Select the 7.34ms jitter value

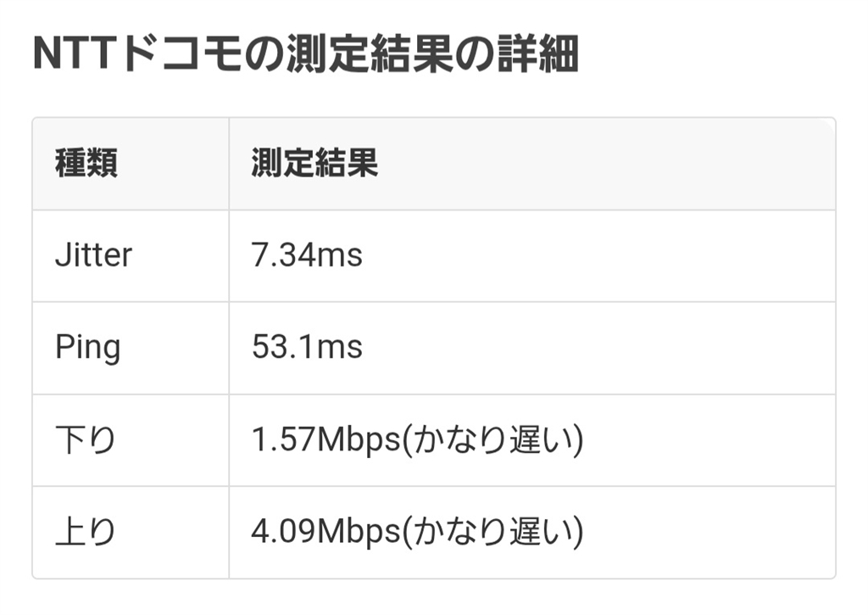click(x=307, y=255)
